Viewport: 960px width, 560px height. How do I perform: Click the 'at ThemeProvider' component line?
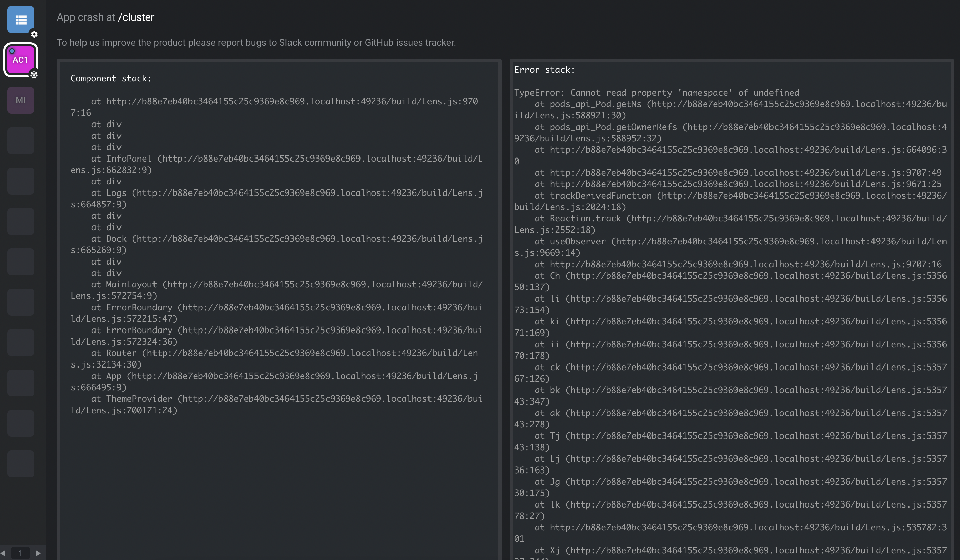(x=277, y=404)
